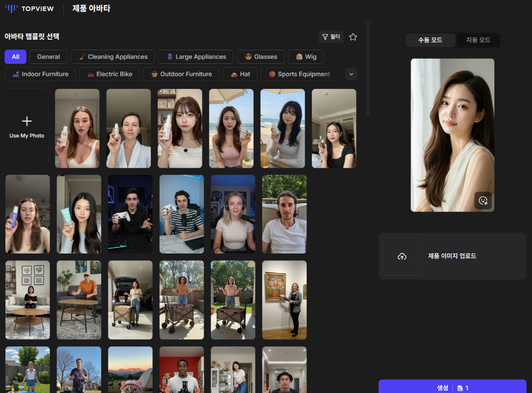Select the cat in pink hat avatar
Image resolution: width=532 pixels, height=393 pixels.
point(130,370)
